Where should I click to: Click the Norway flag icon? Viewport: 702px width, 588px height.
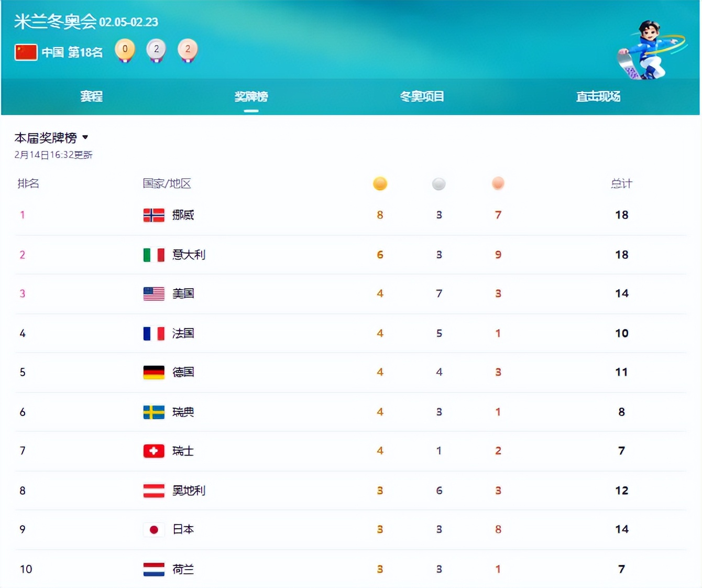[153, 215]
